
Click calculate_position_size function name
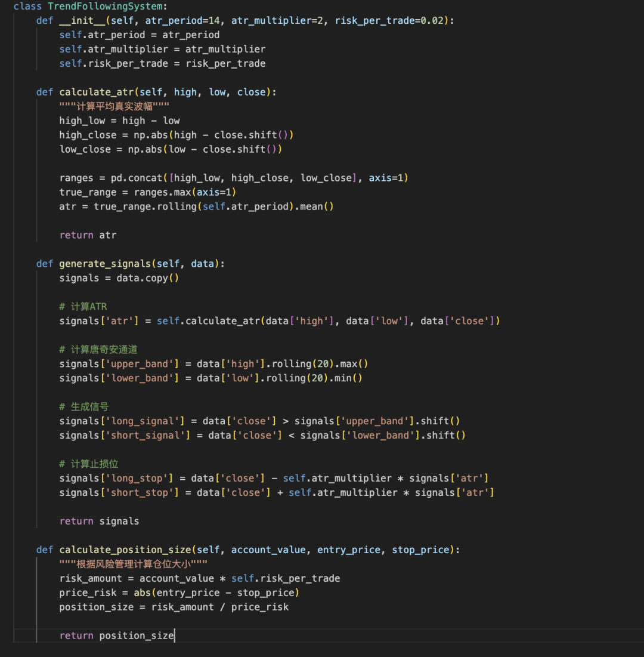pyautogui.click(x=125, y=550)
